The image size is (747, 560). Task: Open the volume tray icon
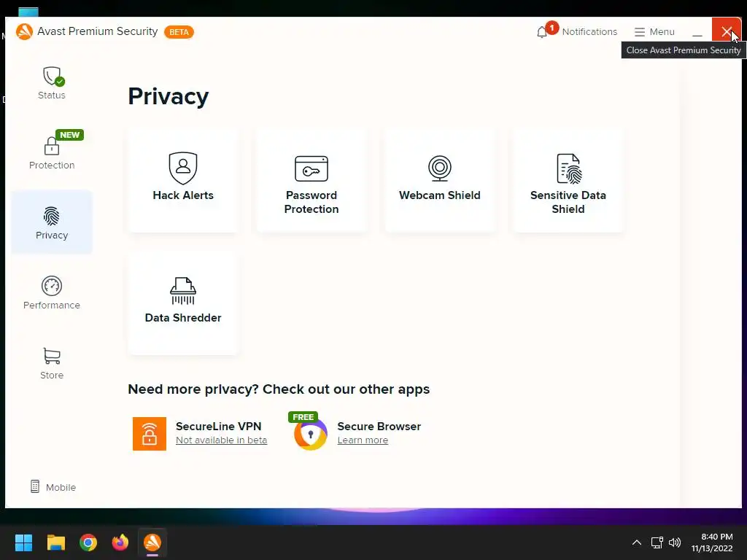pos(675,542)
